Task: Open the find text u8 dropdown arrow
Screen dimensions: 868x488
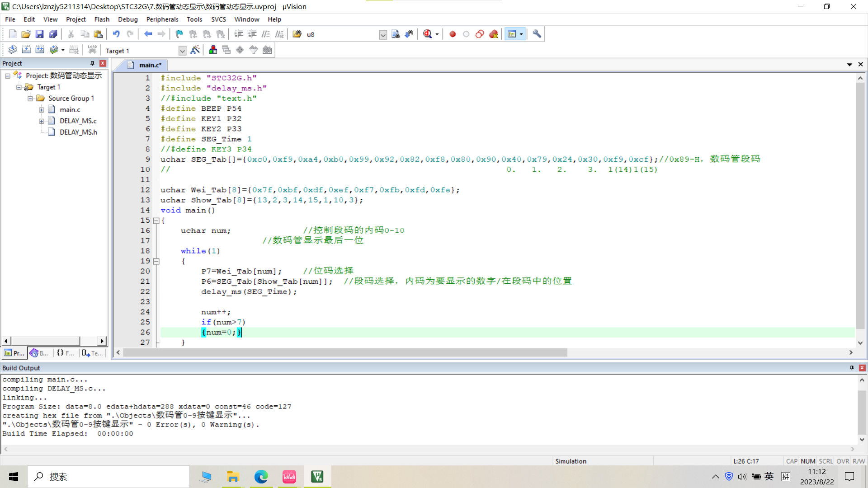Action: [x=383, y=34]
